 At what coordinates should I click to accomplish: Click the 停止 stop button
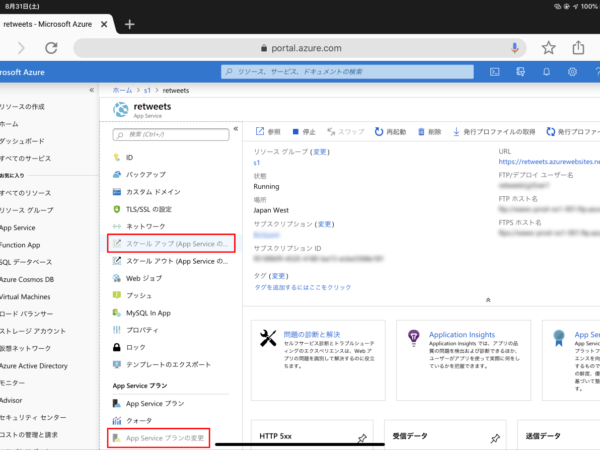[304, 132]
